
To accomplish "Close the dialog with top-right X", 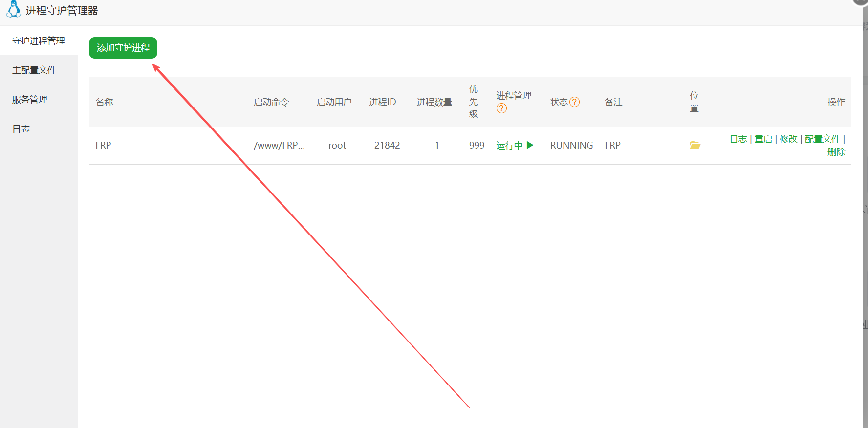I will (861, 1).
